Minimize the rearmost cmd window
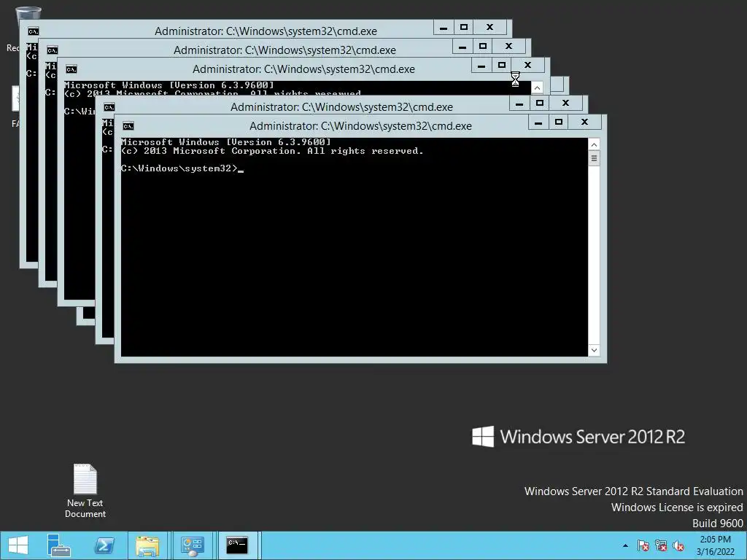This screenshot has width=747, height=560. 443,28
